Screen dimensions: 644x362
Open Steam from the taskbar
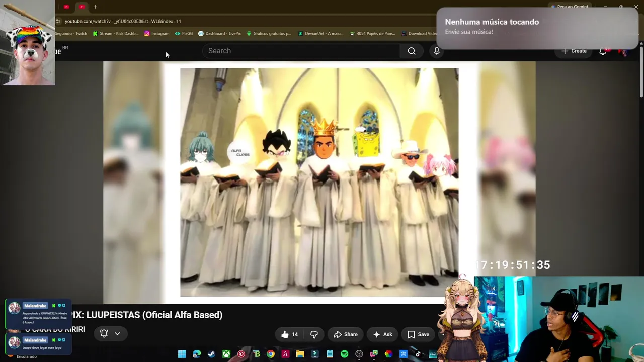pyautogui.click(x=211, y=354)
